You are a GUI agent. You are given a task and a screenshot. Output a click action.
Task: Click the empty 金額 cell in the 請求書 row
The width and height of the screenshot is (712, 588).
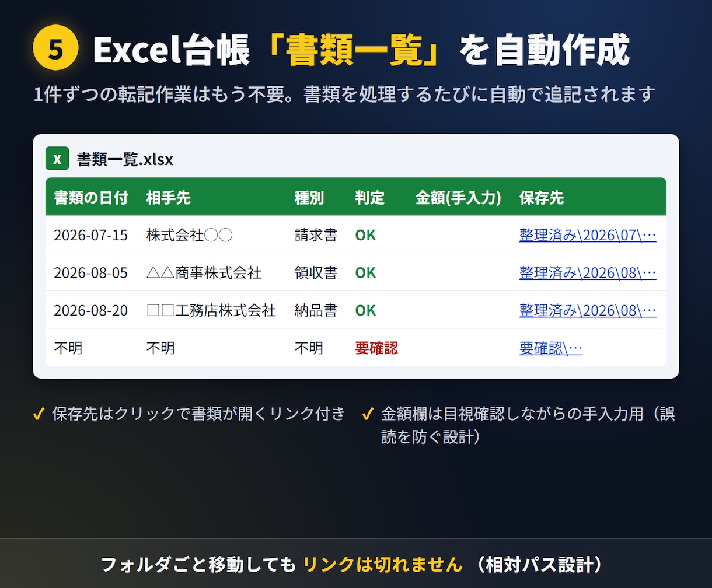(459, 235)
